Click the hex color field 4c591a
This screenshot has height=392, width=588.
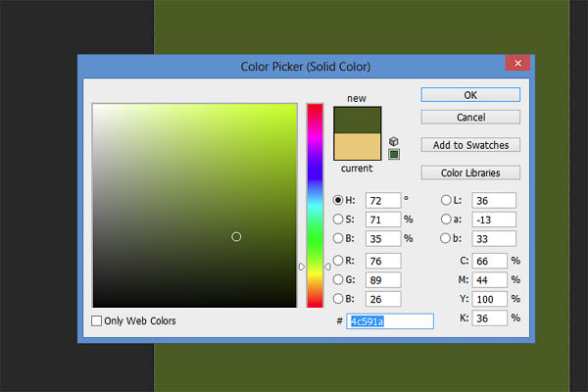point(390,321)
